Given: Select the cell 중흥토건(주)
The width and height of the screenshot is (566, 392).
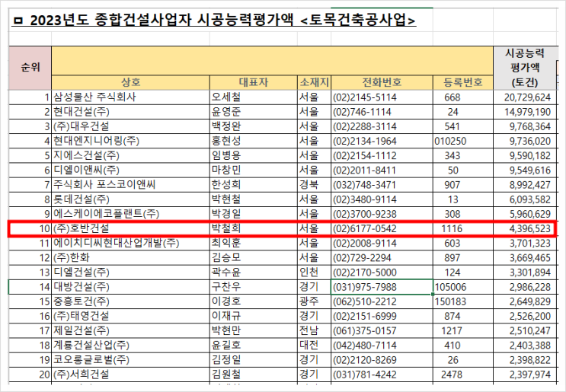Looking at the screenshot, I should tap(131, 301).
